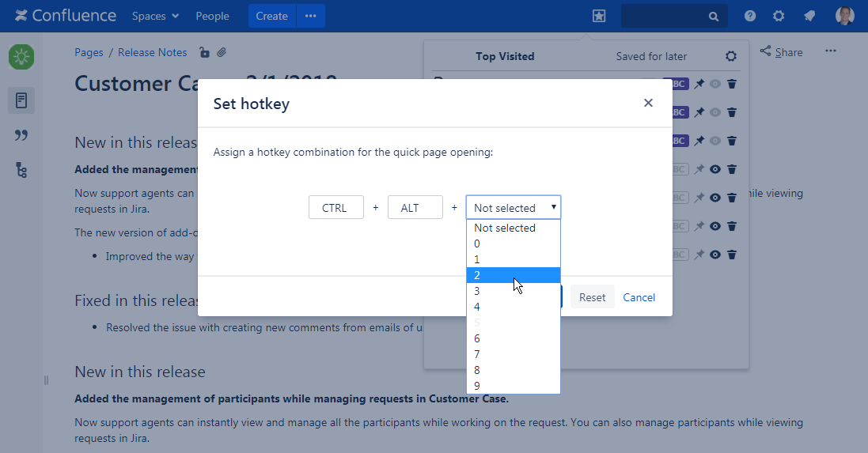Image resolution: width=868 pixels, height=453 pixels.
Task: Switch to the Saved for later tab
Action: click(651, 56)
